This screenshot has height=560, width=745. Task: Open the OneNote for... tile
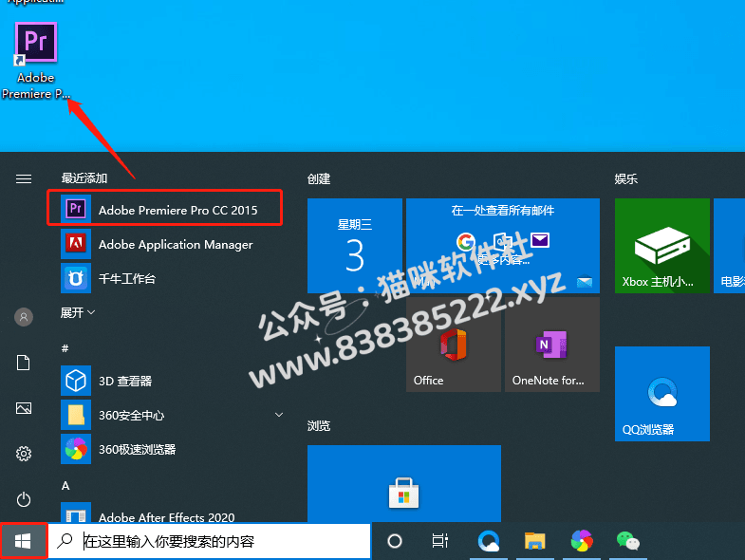pyautogui.click(x=552, y=345)
